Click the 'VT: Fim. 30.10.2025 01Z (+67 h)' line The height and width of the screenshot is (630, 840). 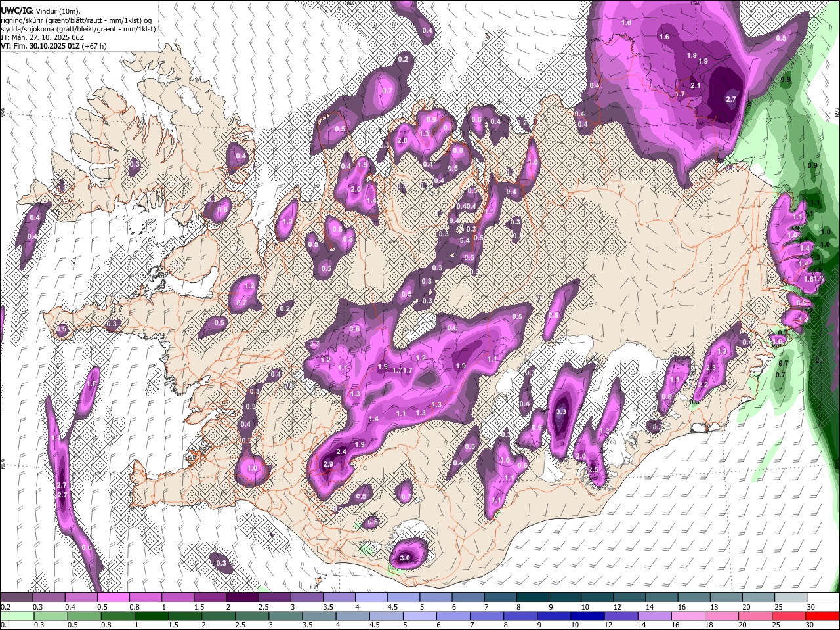coord(54,46)
